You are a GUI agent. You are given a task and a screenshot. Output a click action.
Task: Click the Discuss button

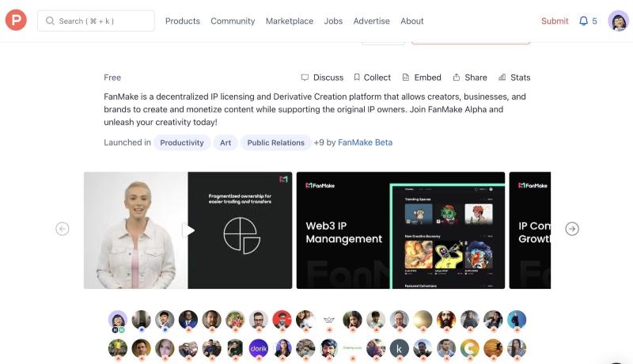tap(322, 78)
